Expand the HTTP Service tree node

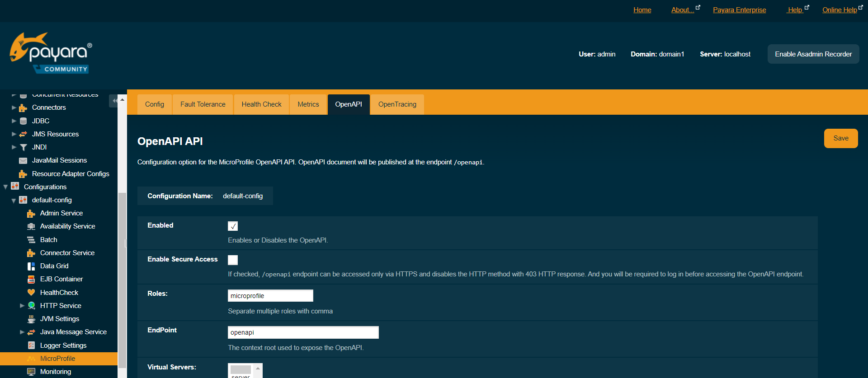(x=22, y=306)
